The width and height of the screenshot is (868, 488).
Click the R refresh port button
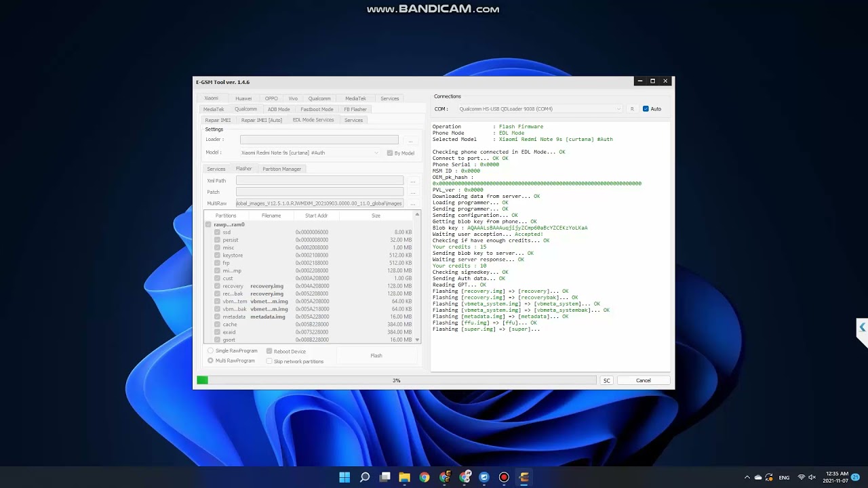coord(632,109)
